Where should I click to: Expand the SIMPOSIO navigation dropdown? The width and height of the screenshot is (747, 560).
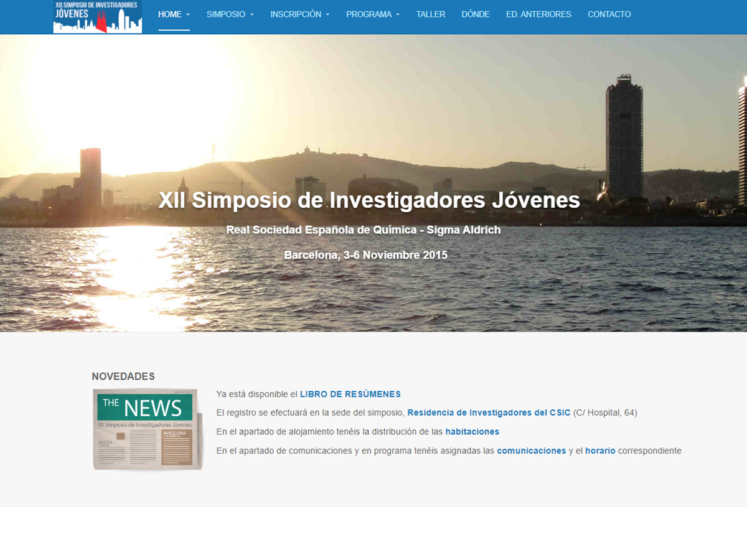point(230,14)
